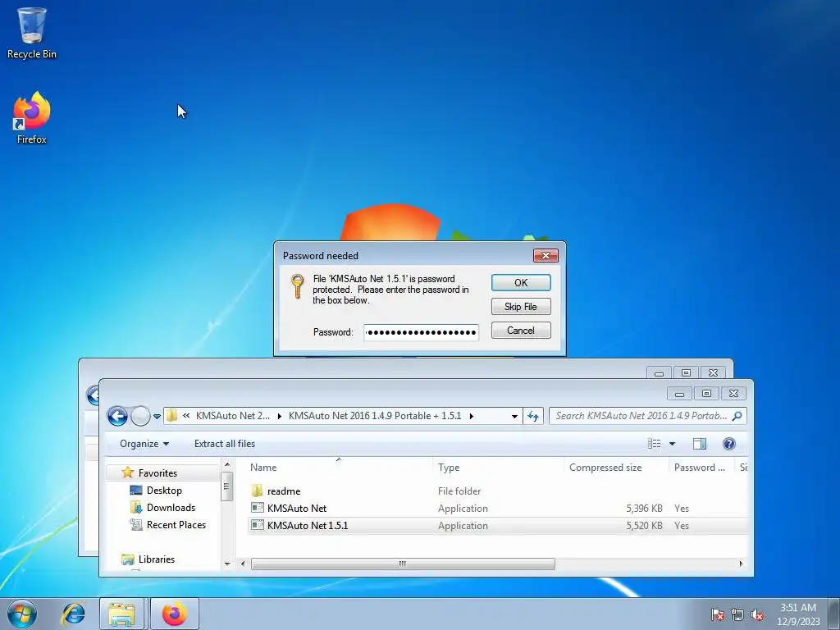
Task: Open Explorer help icon
Action: coord(728,444)
